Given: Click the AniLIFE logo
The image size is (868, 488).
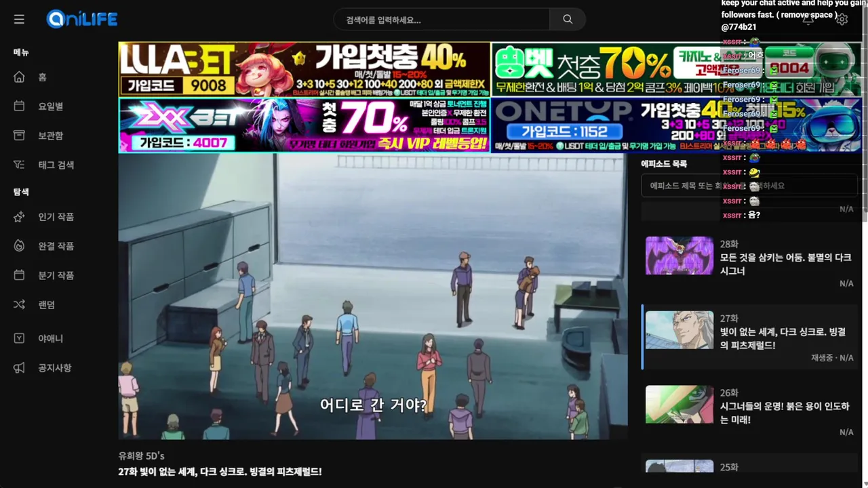Looking at the screenshot, I should (82, 19).
